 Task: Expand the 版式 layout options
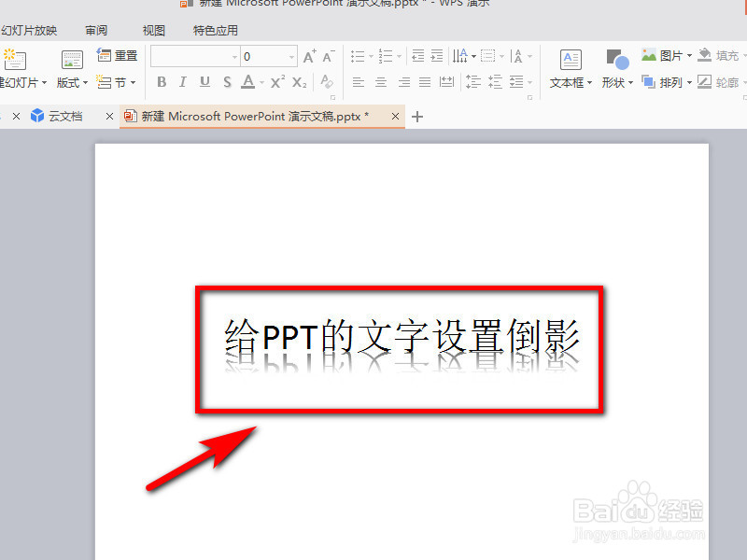pos(71,82)
